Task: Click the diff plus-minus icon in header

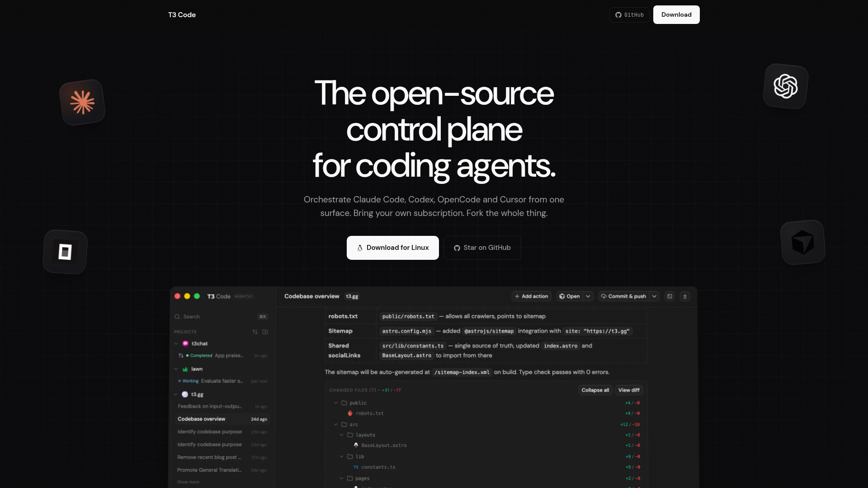Action: tap(685, 296)
